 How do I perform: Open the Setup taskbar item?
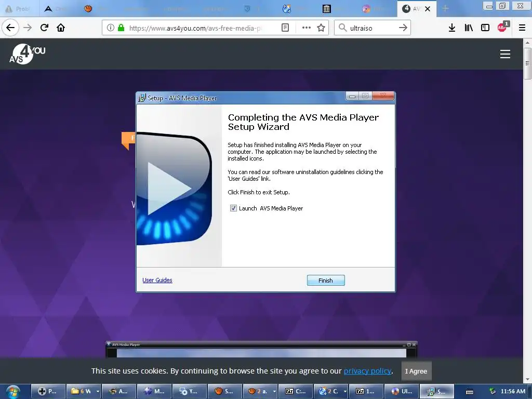(x=436, y=391)
